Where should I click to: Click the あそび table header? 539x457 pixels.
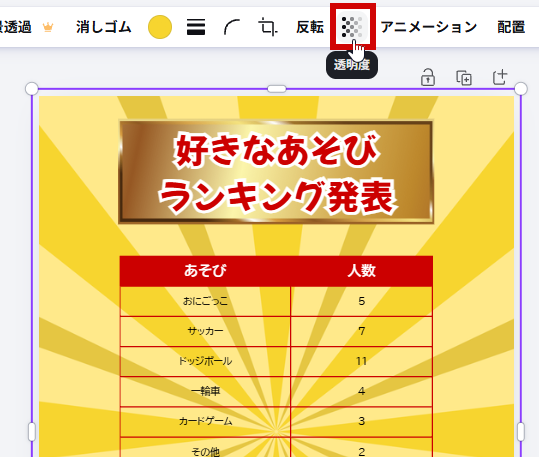coord(205,271)
